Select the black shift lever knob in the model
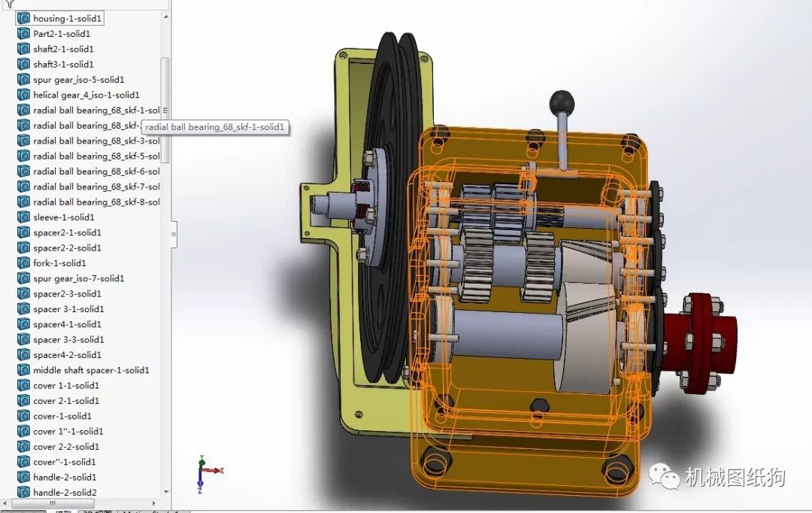This screenshot has height=513, width=812. coord(562,102)
